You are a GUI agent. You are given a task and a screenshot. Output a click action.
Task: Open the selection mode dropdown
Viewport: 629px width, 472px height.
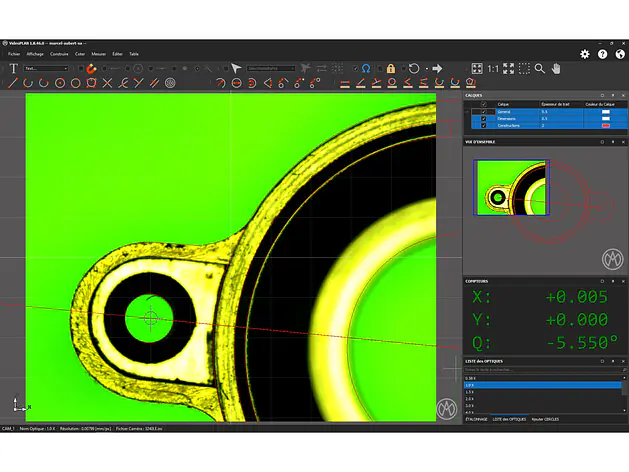point(270,68)
